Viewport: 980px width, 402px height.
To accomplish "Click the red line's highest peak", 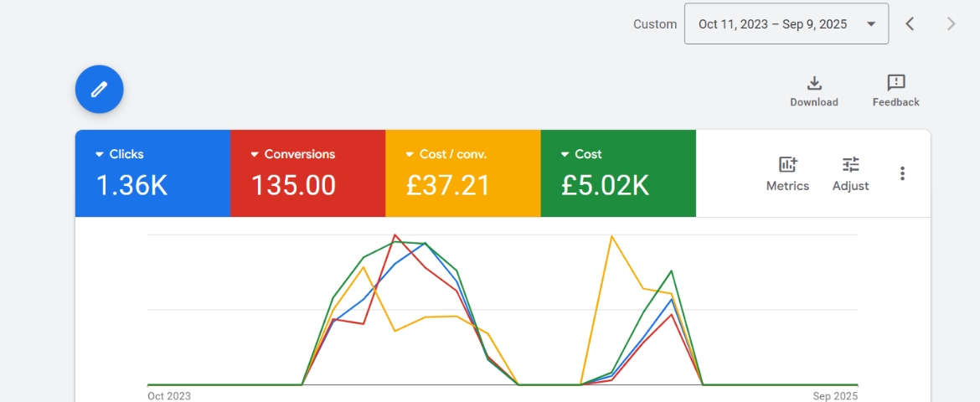I will [x=395, y=235].
